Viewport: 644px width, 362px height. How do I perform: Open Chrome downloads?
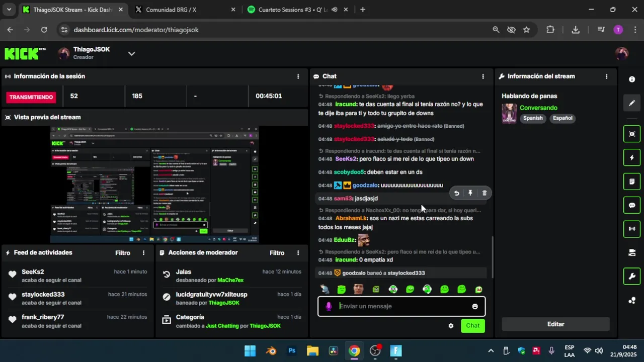coord(576,30)
